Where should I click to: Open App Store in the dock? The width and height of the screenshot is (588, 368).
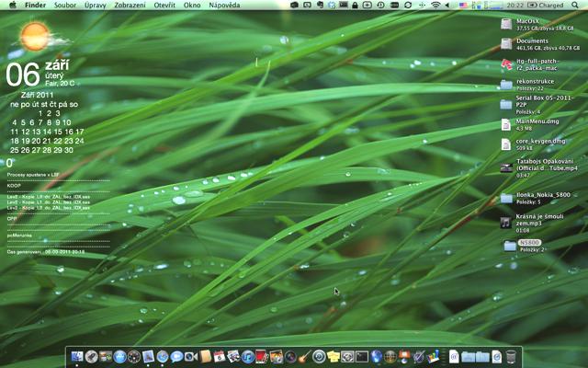(x=119, y=356)
